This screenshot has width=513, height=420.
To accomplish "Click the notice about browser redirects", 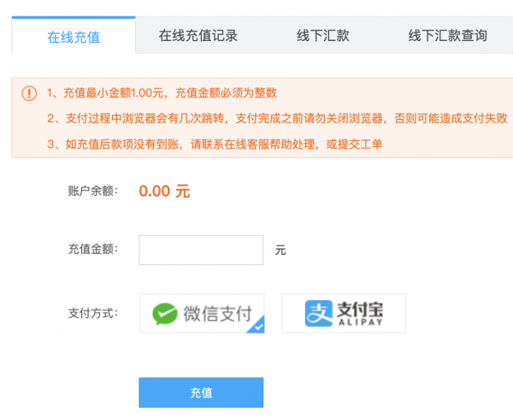I will pyautogui.click(x=277, y=118).
